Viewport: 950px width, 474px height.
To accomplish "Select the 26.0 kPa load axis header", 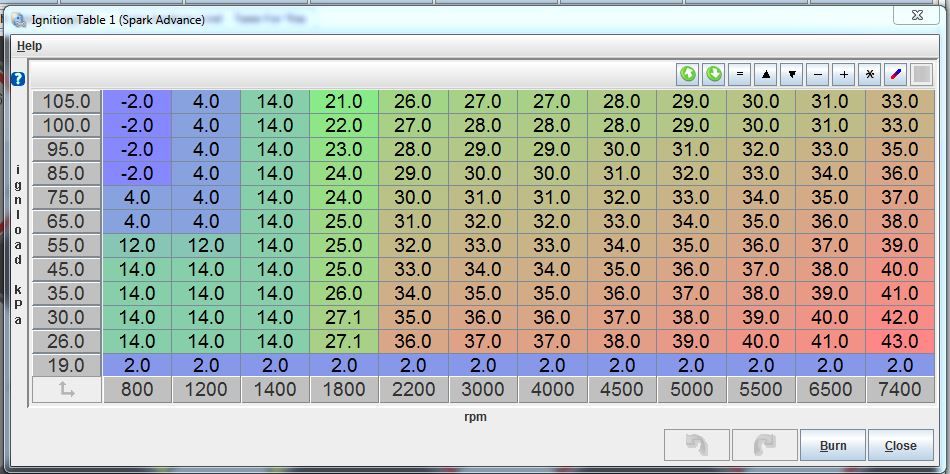I will 67,341.
